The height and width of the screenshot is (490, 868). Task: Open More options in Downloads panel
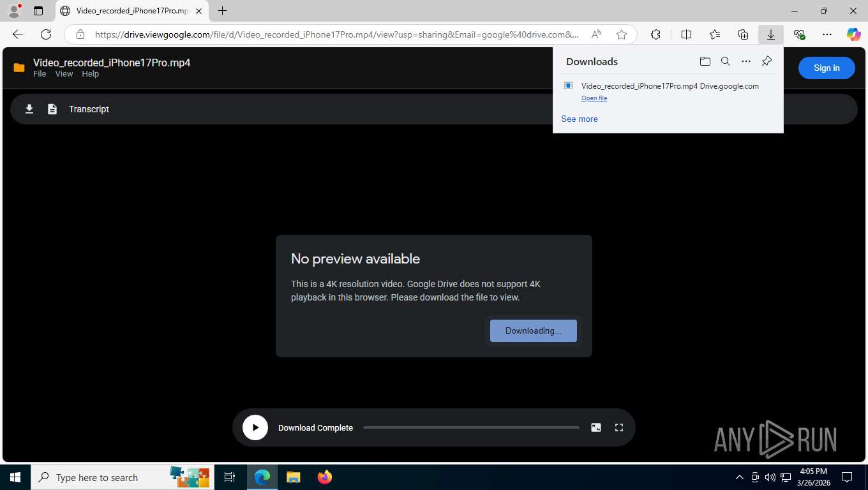746,61
